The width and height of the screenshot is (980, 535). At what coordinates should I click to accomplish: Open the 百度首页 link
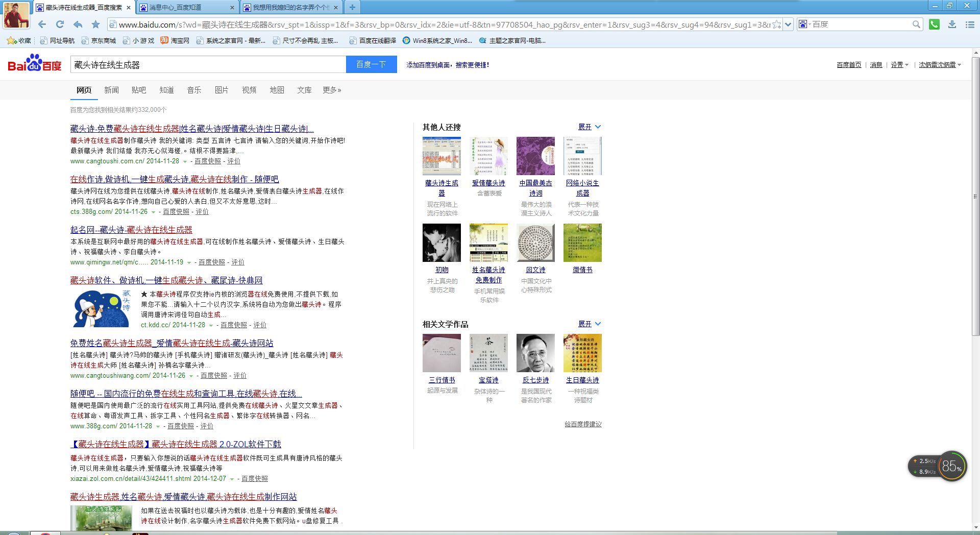(849, 65)
